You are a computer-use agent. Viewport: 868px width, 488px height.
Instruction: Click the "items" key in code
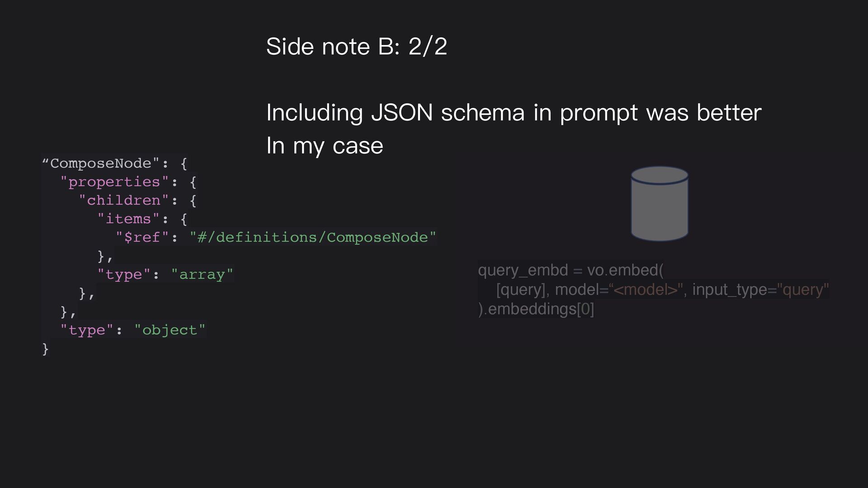tap(128, 219)
